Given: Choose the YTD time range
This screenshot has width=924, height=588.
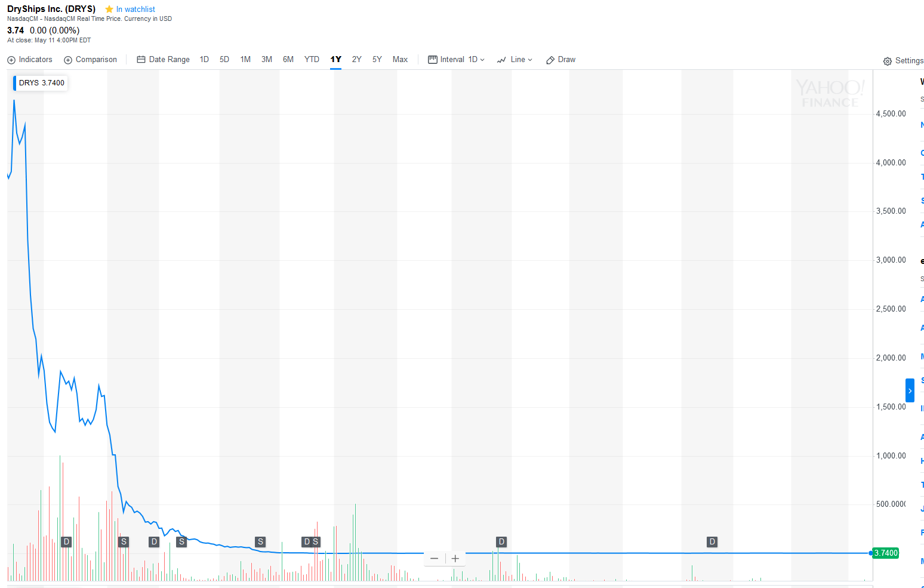Looking at the screenshot, I should (x=312, y=60).
